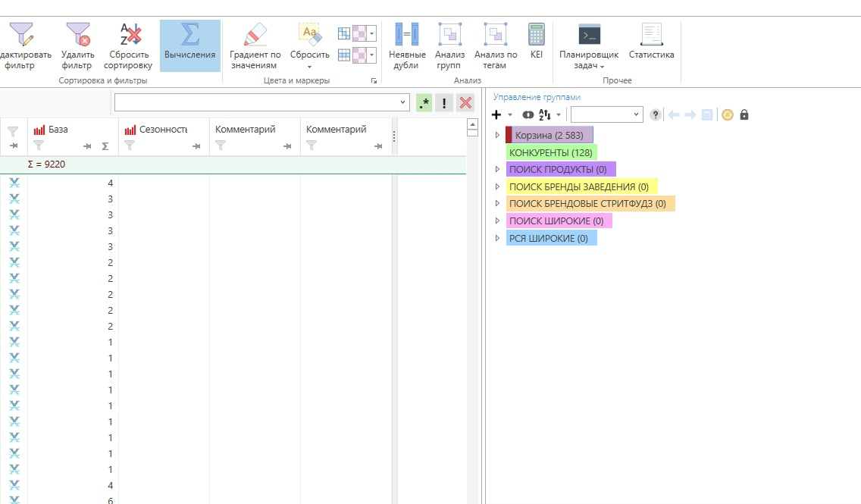Run Неявные дубли analysis
Viewport: 861px width, 504px height.
click(x=407, y=46)
